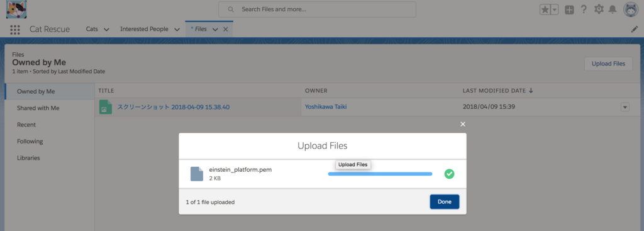Click the Done button
The image size is (644, 231).
point(445,202)
